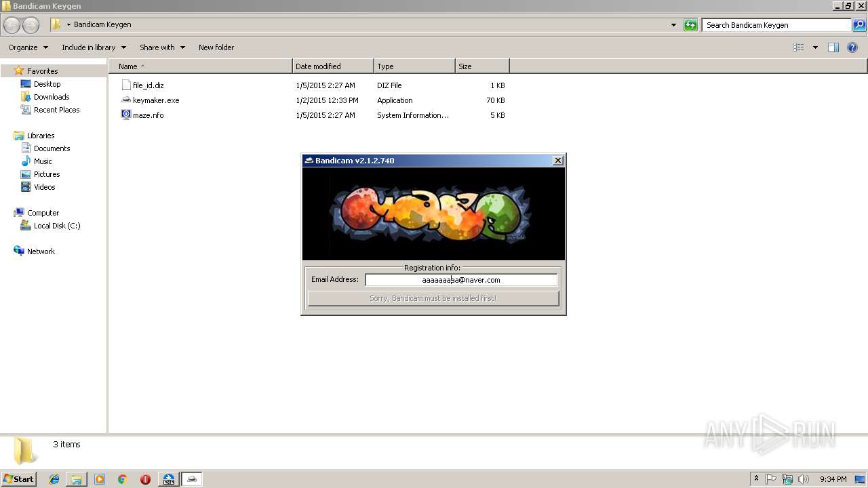
Task: Open the view options dropdown arrow
Action: pos(815,47)
